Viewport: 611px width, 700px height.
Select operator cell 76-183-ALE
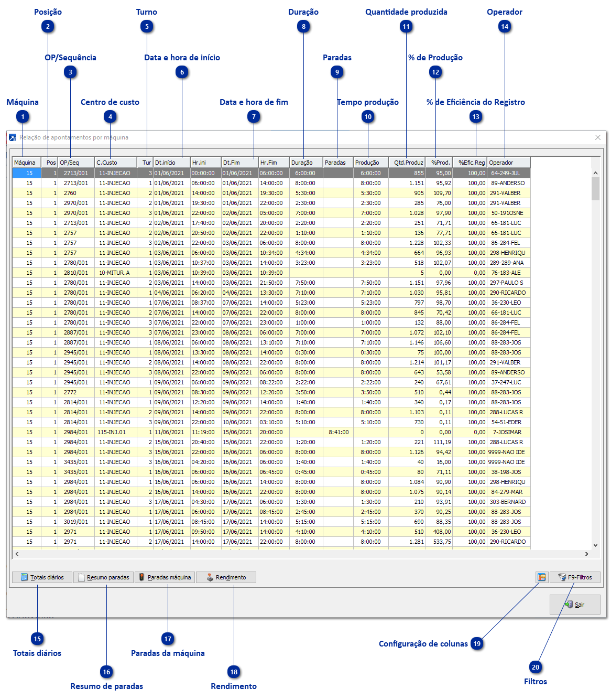pyautogui.click(x=509, y=273)
